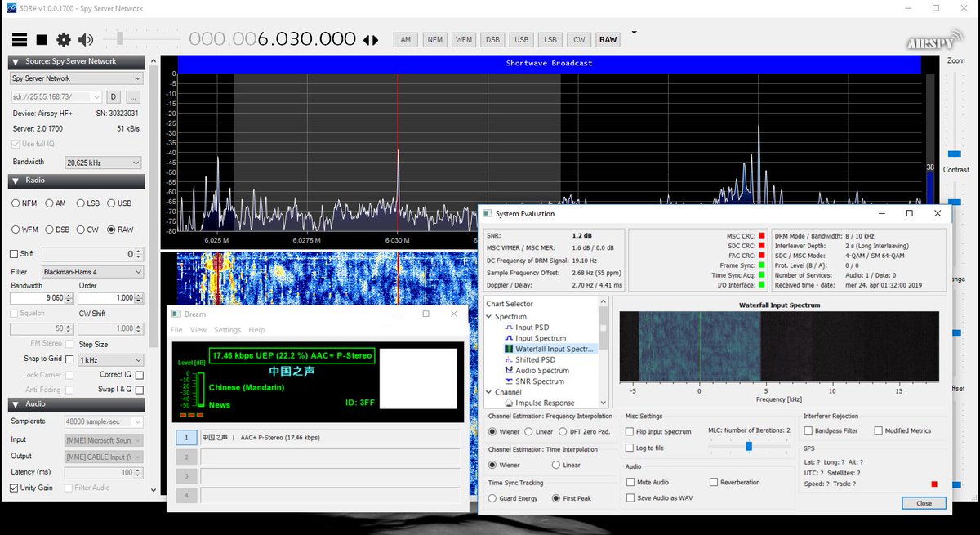Screen dimensions: 980x535
Task: Close the System Evaluation dialog via Close
Action: tap(924, 503)
